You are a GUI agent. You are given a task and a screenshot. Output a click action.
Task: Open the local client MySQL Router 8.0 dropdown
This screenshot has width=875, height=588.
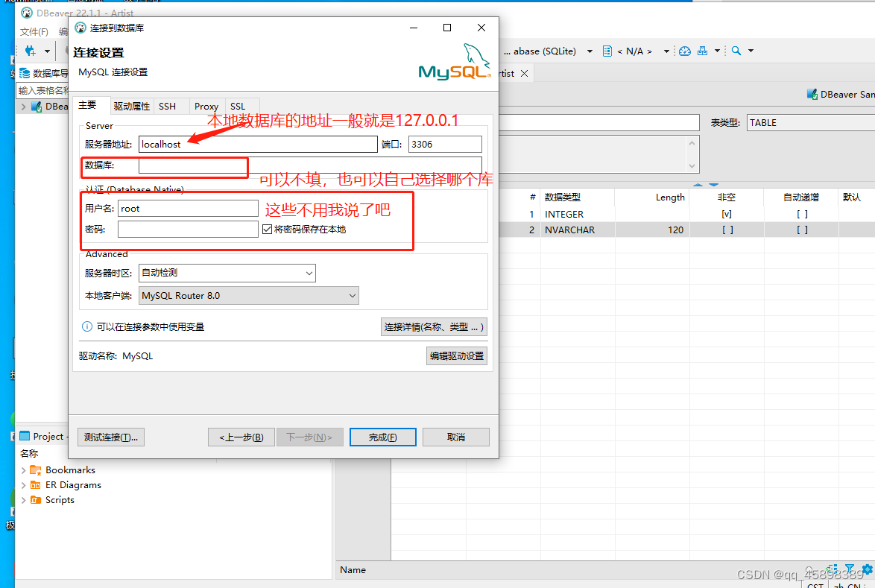click(248, 296)
